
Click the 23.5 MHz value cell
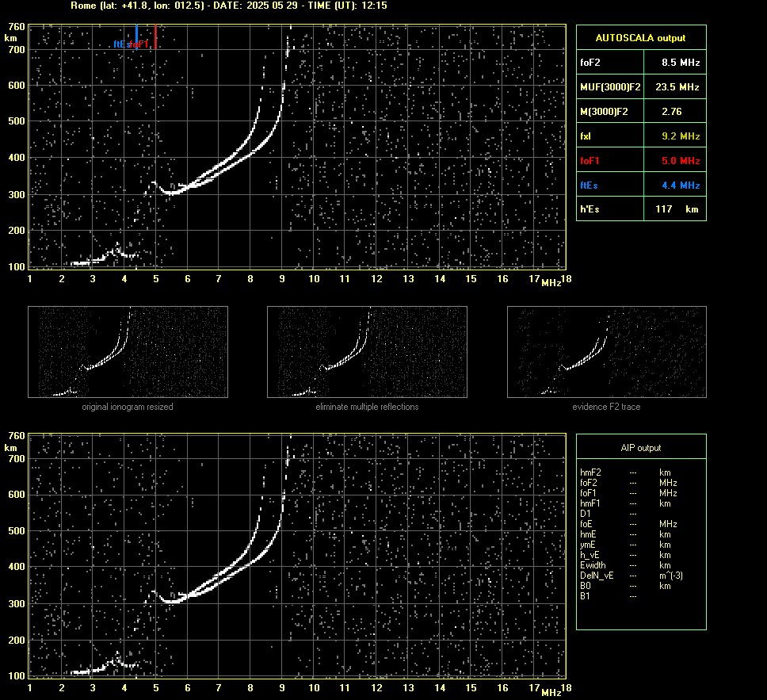pos(677,87)
